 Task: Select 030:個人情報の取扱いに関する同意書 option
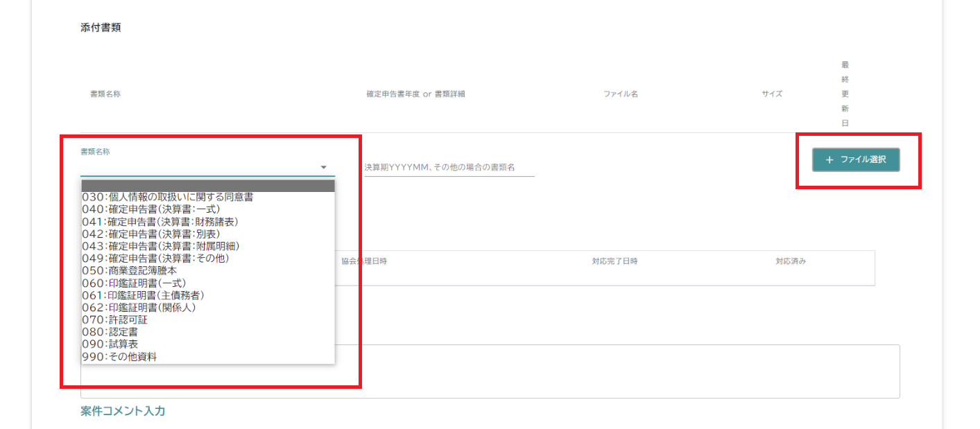click(208, 197)
